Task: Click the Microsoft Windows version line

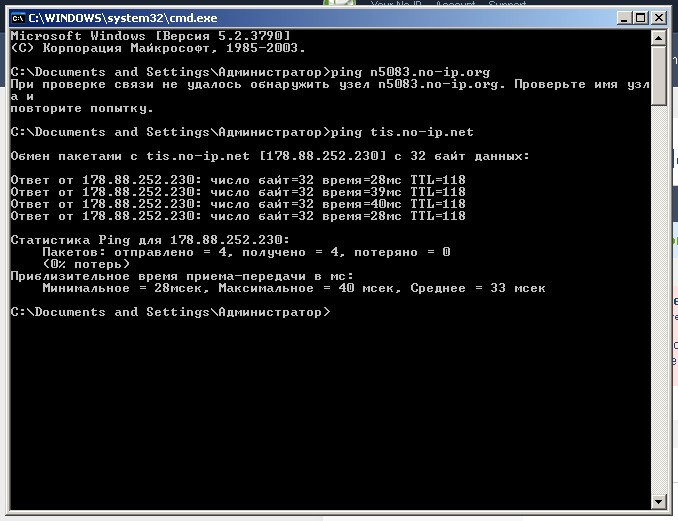Action: (150, 36)
